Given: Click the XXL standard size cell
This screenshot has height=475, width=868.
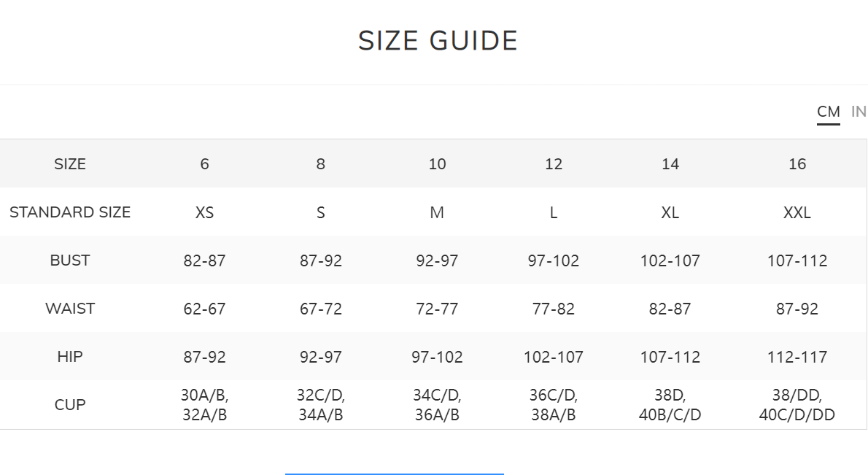Looking at the screenshot, I should point(797,212).
